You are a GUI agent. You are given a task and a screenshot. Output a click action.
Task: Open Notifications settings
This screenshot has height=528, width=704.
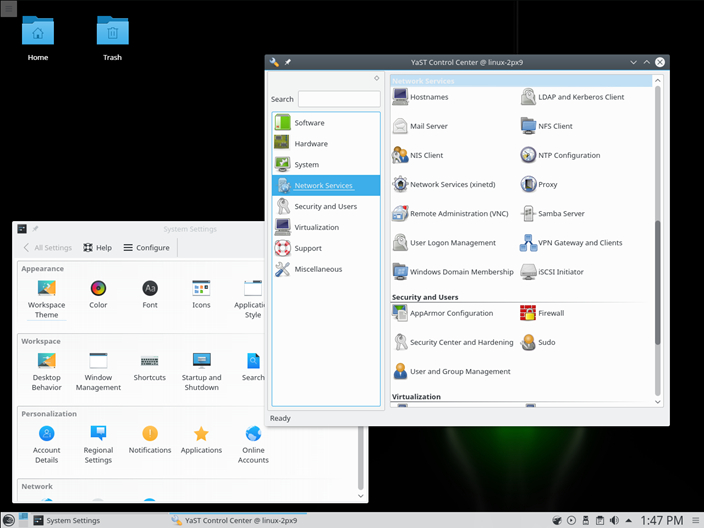[150, 440]
